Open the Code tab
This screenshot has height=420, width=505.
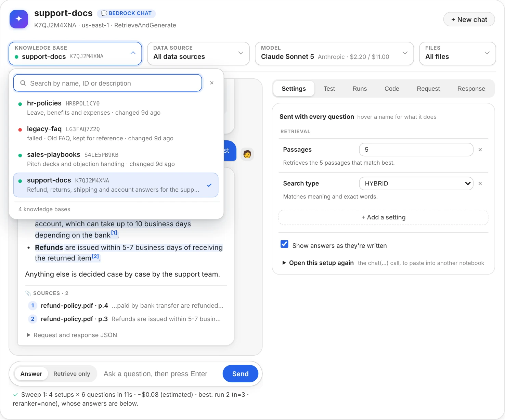click(x=392, y=89)
